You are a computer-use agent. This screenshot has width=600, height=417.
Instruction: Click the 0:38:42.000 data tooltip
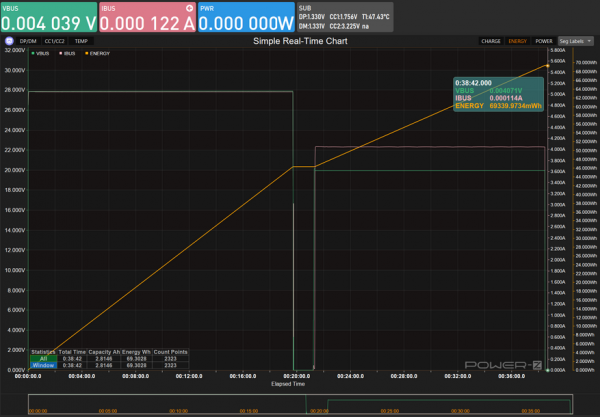[x=498, y=94]
